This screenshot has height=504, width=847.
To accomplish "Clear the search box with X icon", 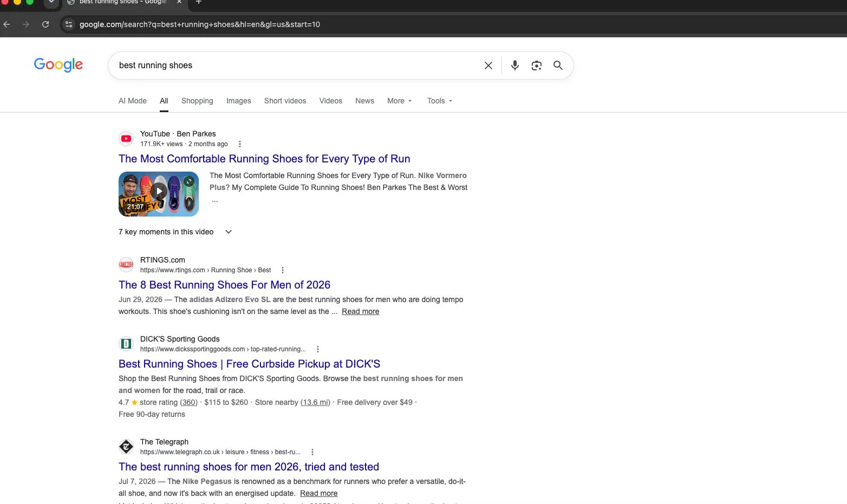I will (488, 66).
